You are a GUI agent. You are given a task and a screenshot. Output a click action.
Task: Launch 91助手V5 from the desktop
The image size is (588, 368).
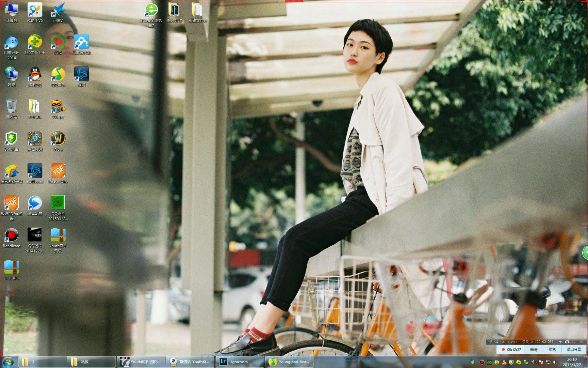click(35, 13)
